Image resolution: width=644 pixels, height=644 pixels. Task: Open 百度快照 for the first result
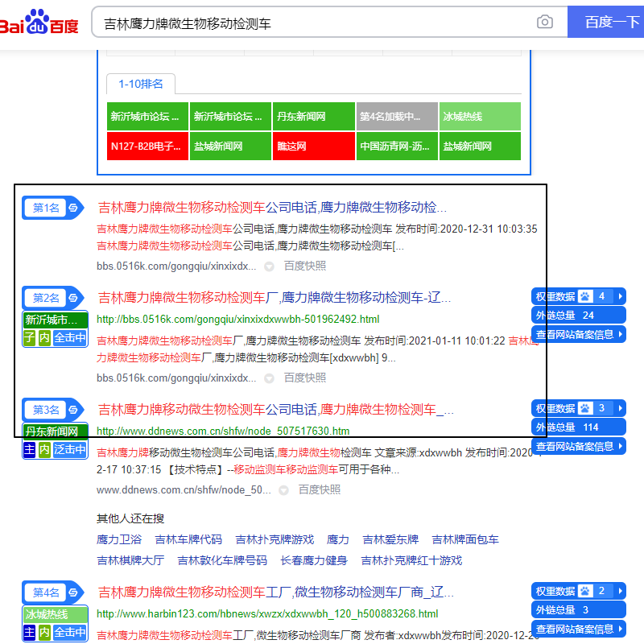(305, 266)
